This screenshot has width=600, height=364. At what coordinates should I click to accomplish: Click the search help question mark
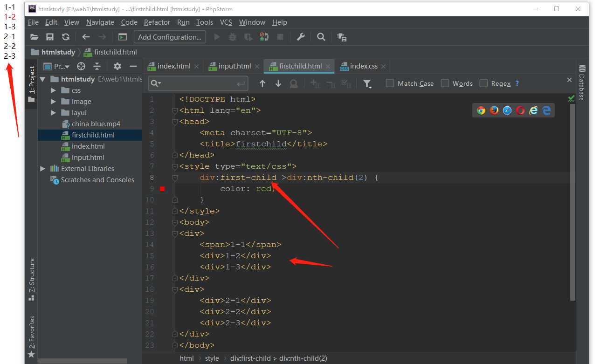click(517, 83)
